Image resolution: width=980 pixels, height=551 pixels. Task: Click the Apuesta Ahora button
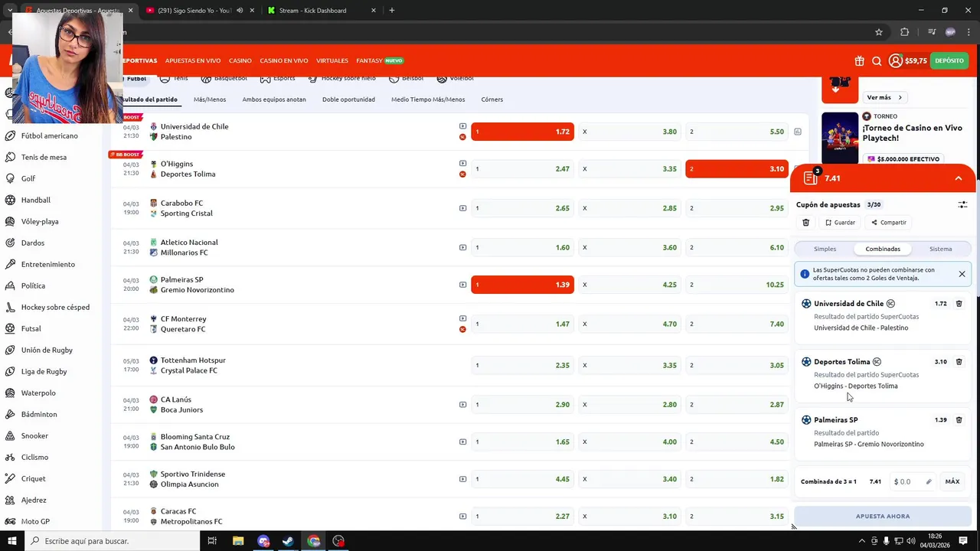click(883, 516)
